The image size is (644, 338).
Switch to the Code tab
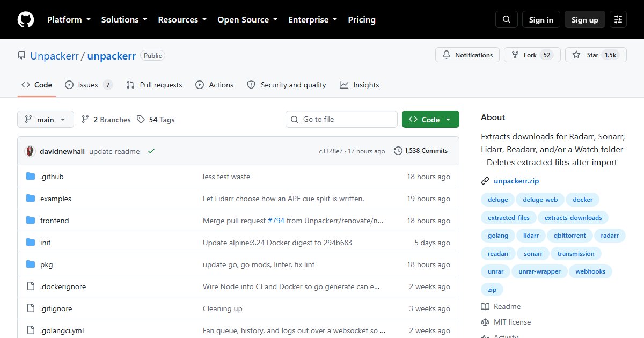coord(36,85)
